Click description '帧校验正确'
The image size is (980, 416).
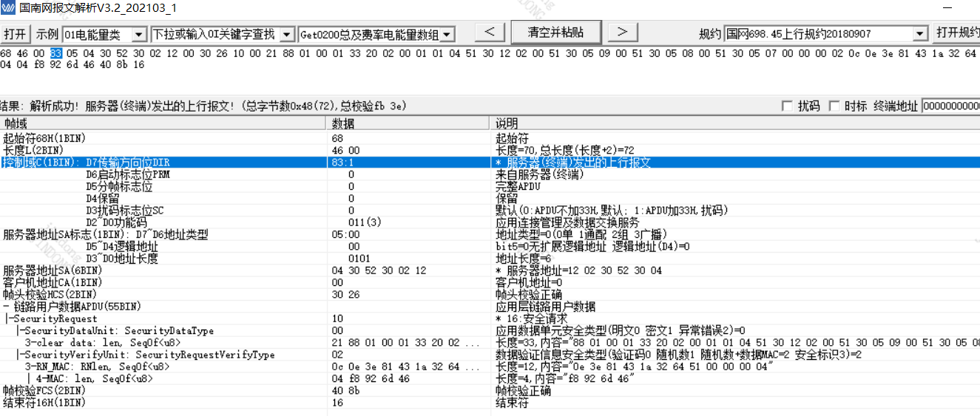coord(522,390)
